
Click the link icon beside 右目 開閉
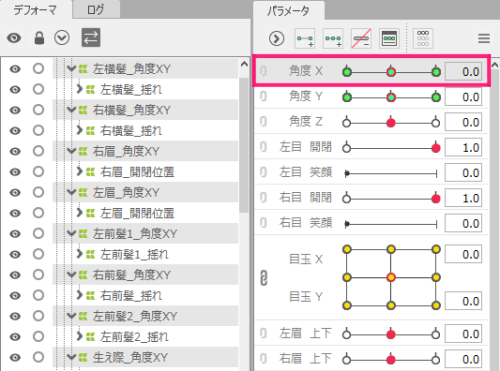[x=263, y=198]
